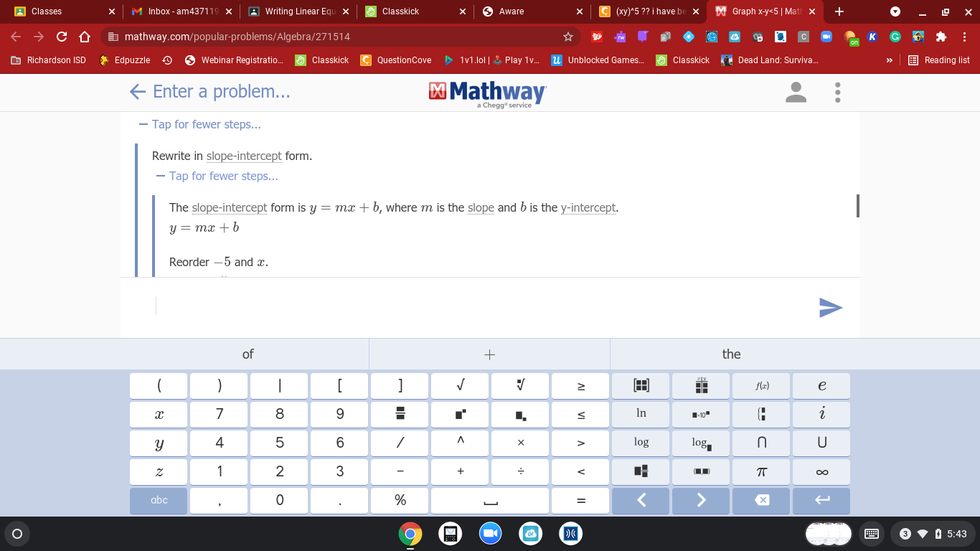This screenshot has width=980, height=551.
Task: Collapse top Tap for fewer steps
Action: pyautogui.click(x=200, y=124)
